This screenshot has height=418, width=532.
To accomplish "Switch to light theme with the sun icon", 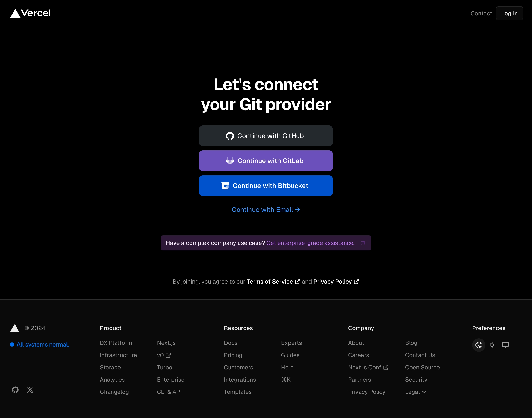I will tap(492, 345).
